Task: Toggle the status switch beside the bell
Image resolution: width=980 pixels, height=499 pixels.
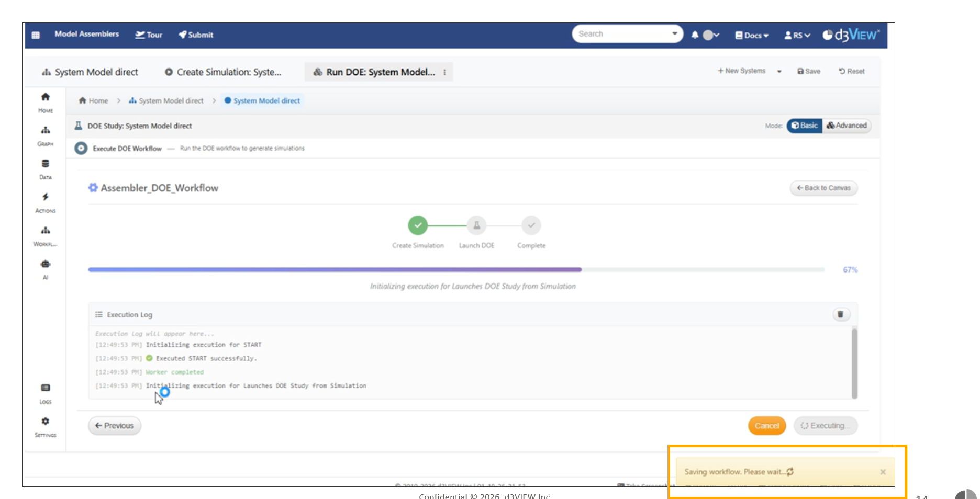Action: coord(710,35)
